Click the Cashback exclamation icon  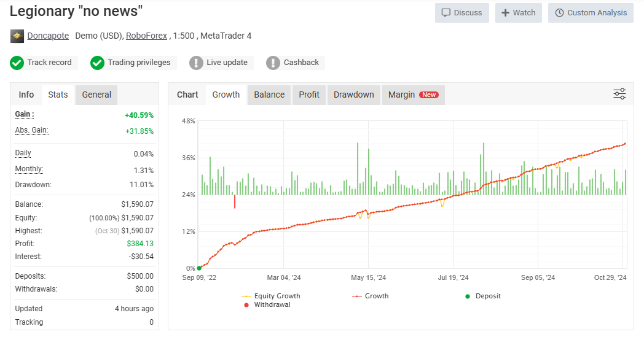click(x=273, y=63)
